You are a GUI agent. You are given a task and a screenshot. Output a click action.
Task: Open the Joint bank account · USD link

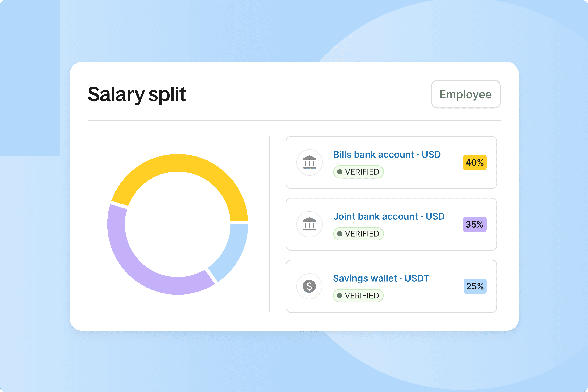(x=389, y=216)
